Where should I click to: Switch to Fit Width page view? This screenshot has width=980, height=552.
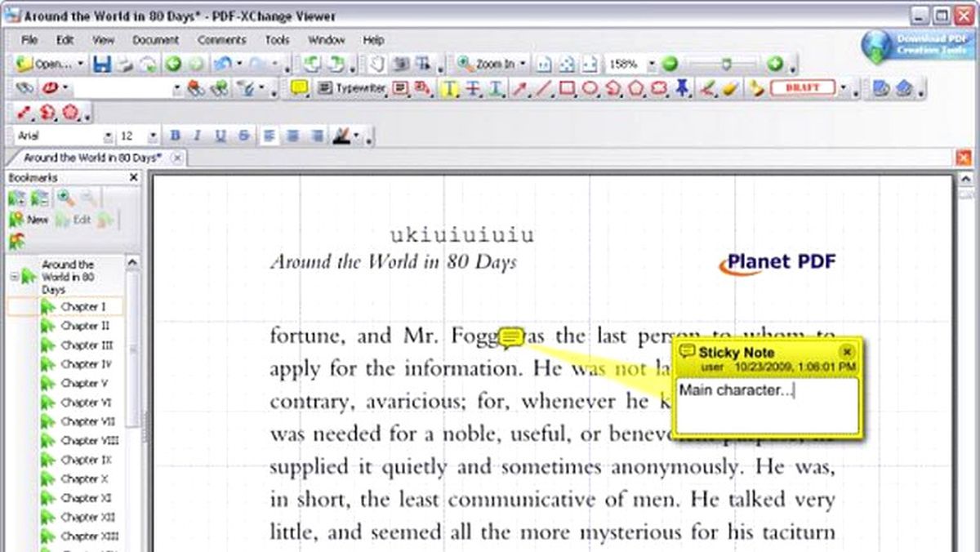(x=590, y=64)
